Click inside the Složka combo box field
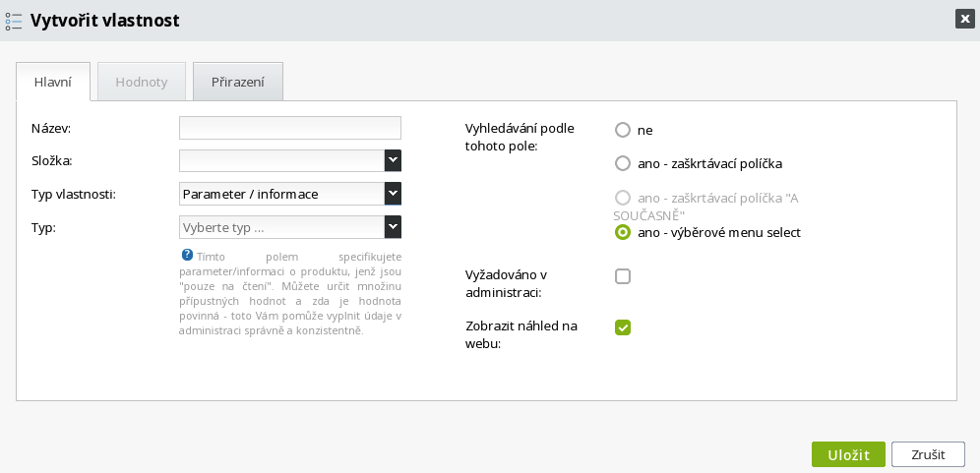 (x=281, y=160)
